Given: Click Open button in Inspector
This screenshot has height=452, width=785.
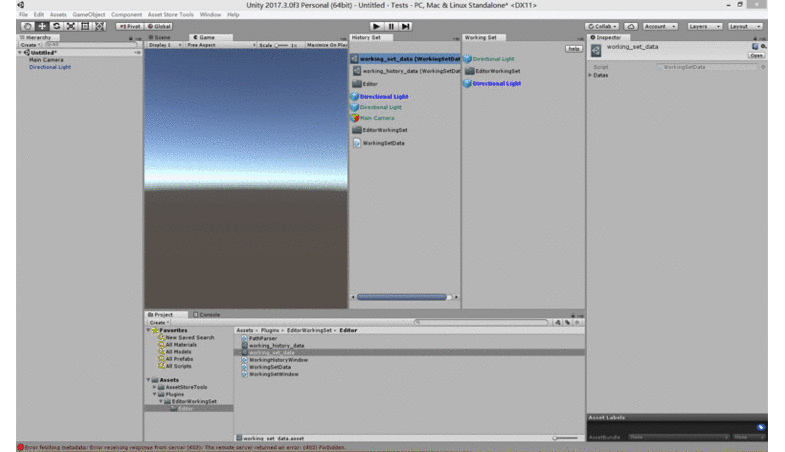Looking at the screenshot, I should [x=756, y=55].
